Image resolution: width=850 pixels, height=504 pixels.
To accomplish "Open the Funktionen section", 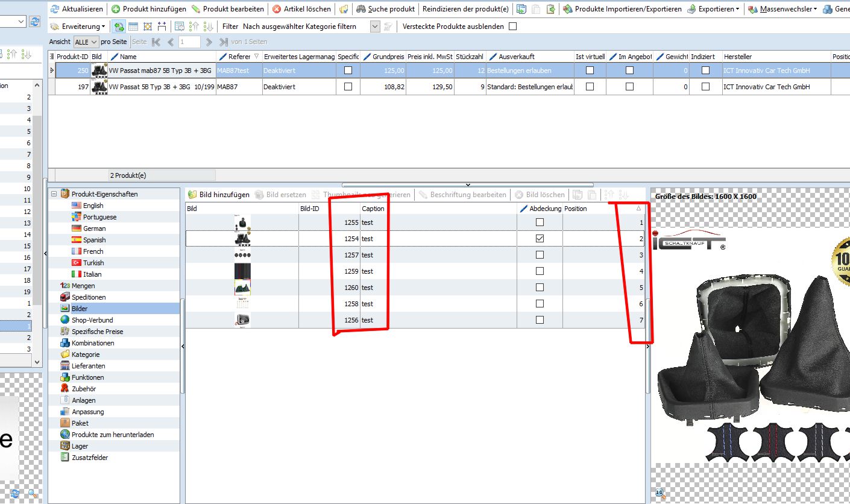I will [x=83, y=377].
